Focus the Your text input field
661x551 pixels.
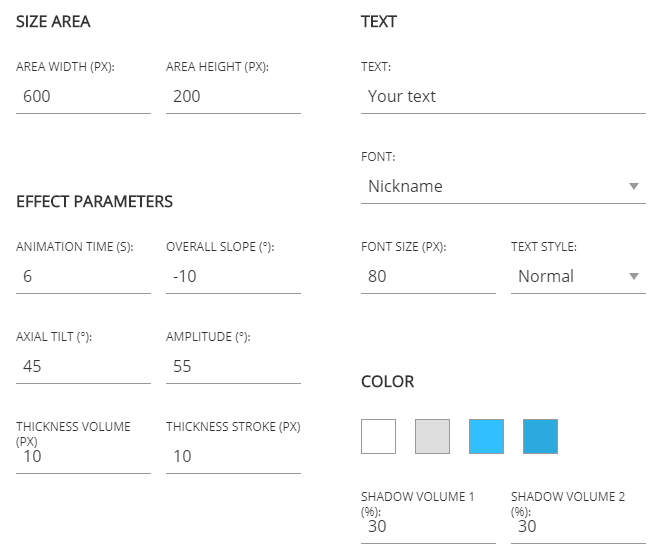click(x=502, y=97)
